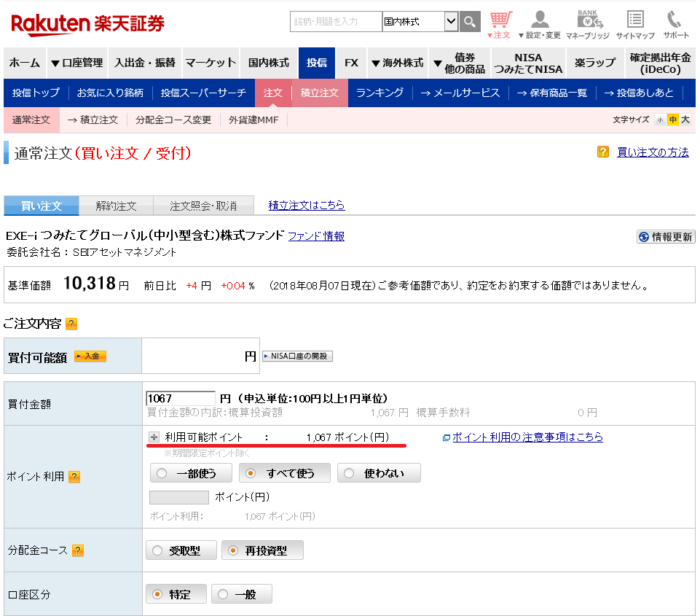
Task: Open 積立注文 in pink sub-bar
Action: (x=93, y=120)
